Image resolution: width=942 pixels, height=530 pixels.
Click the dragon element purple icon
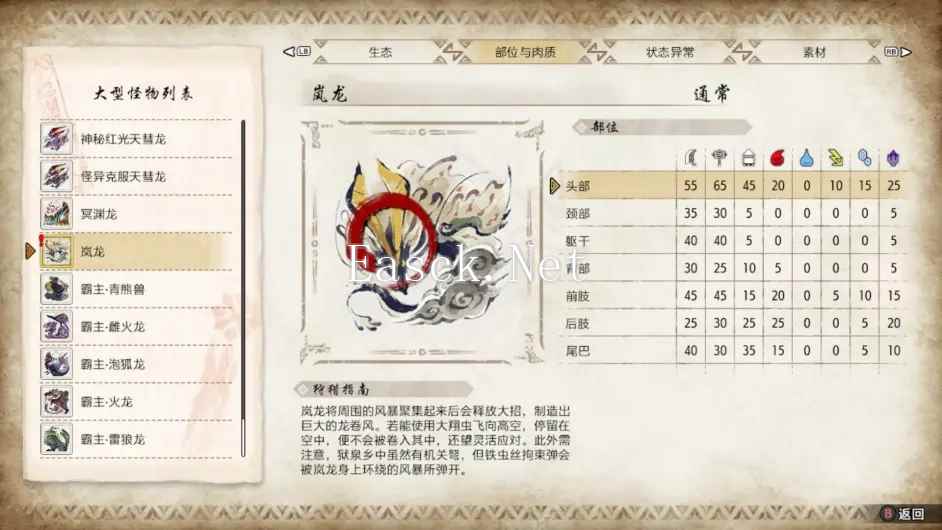[x=893, y=158]
